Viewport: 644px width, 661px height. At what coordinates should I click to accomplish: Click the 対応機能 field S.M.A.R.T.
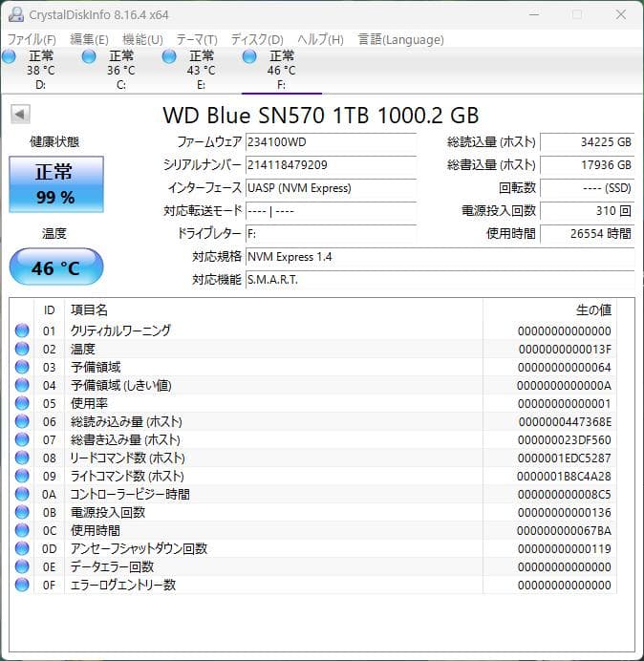(440, 279)
